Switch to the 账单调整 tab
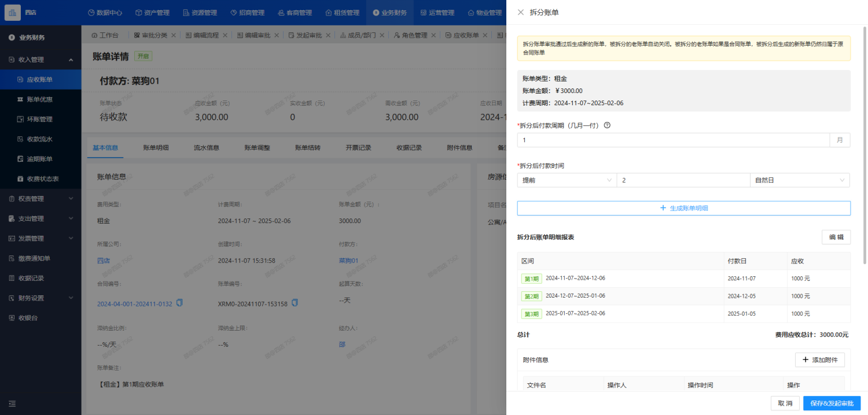Screen dimensions: 868x415 pyautogui.click(x=257, y=147)
